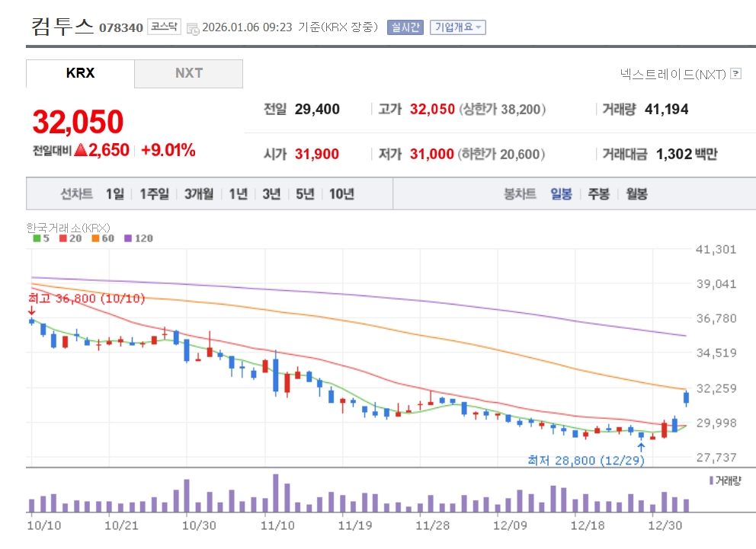756x549 pixels.
Task: Click the red up-triangle price change icon
Action: 81,150
